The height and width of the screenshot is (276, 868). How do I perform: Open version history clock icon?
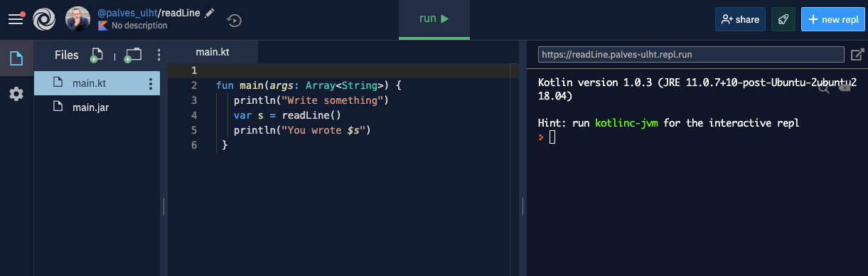pyautogui.click(x=234, y=21)
